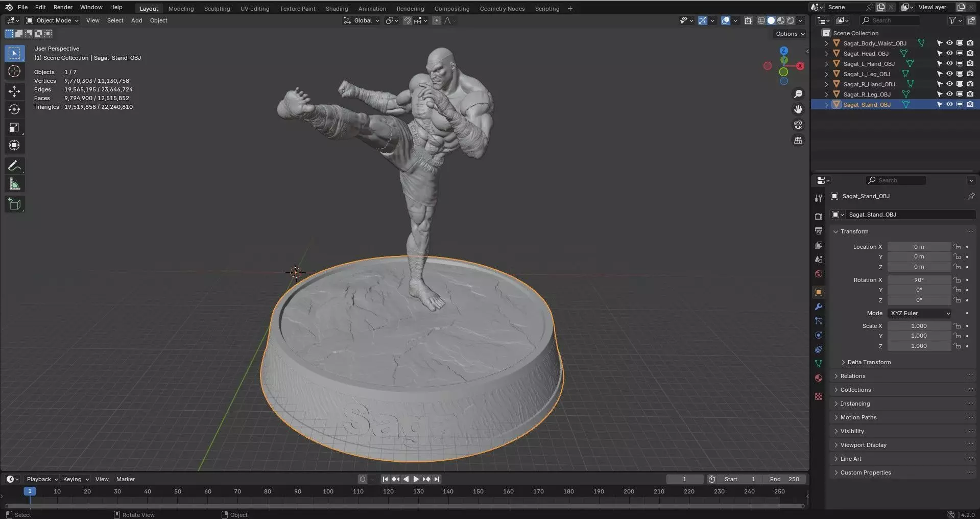Open Global transform orientation dropdown

(x=362, y=20)
